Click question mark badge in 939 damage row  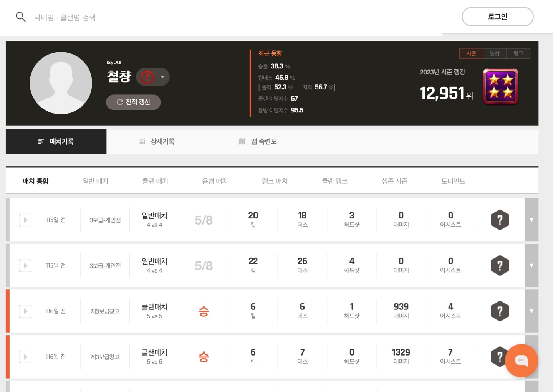pyautogui.click(x=500, y=311)
